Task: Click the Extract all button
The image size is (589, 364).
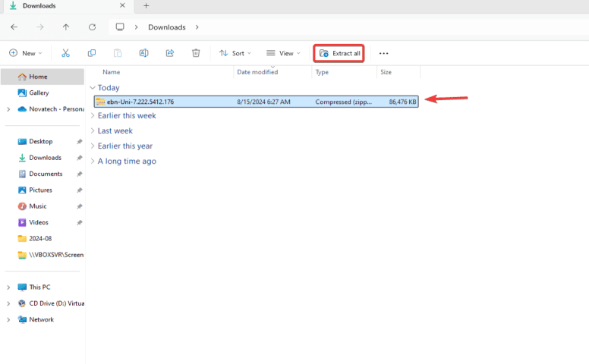Action: pyautogui.click(x=339, y=53)
